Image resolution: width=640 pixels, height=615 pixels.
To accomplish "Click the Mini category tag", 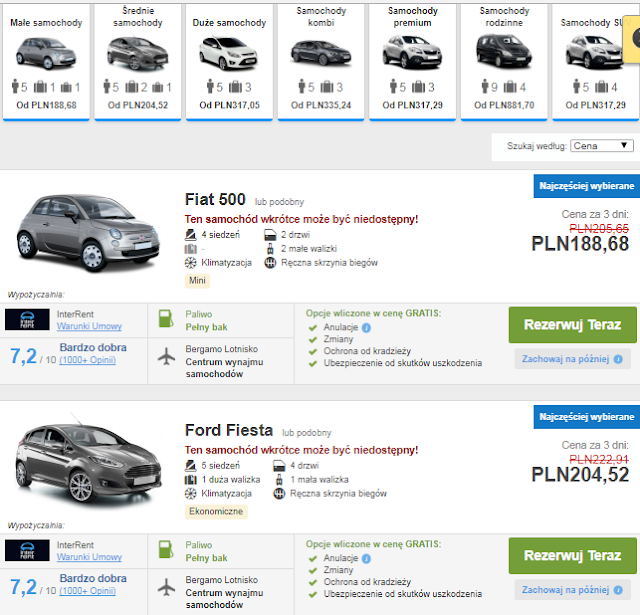I will click(x=198, y=281).
